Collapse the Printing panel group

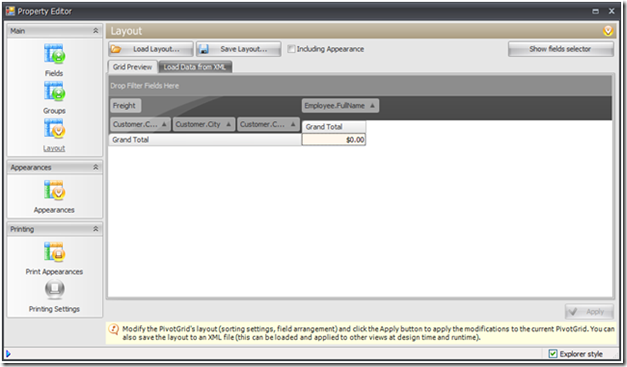96,229
